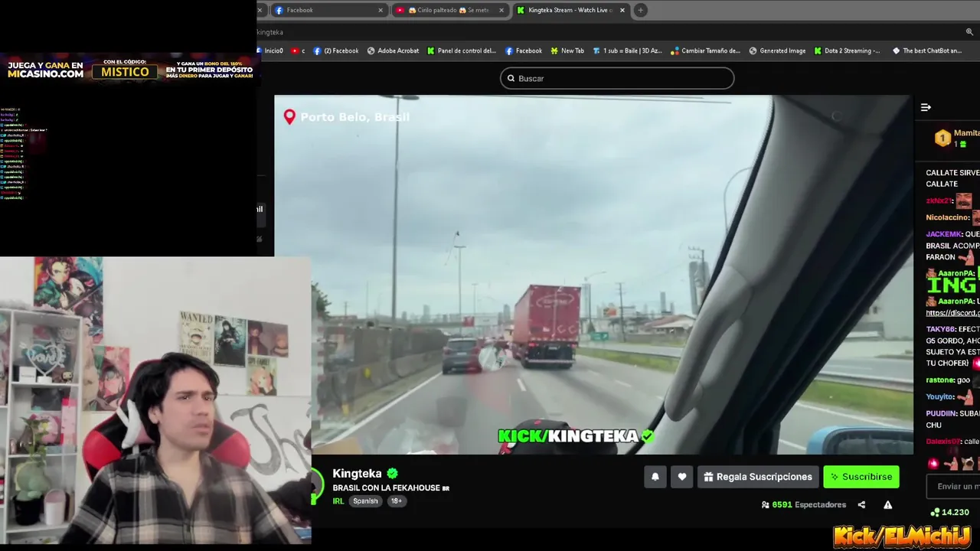The height and width of the screenshot is (551, 980).
Task: Close the Facebook tab
Action: (x=381, y=10)
